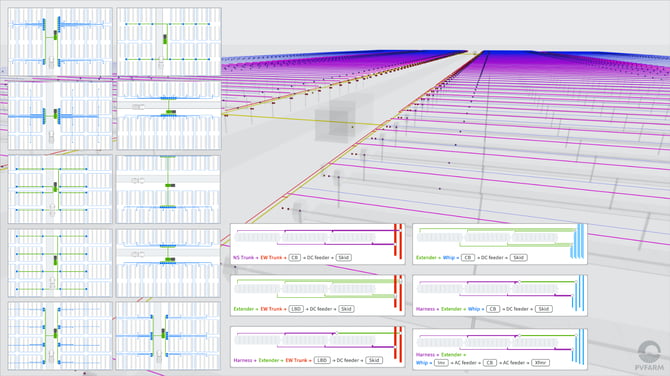Open the diagram panel starting with Extender + Whip
670x376 pixels.
[x=500, y=244]
